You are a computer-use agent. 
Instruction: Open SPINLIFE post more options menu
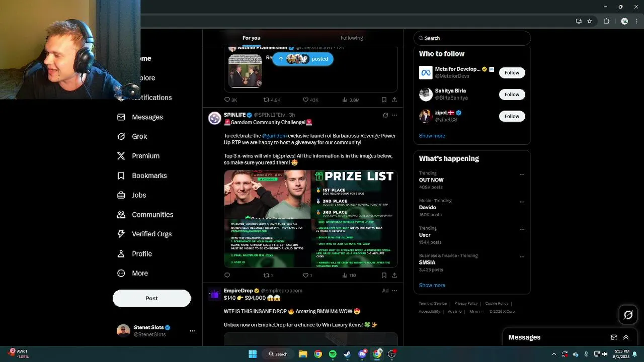point(394,115)
